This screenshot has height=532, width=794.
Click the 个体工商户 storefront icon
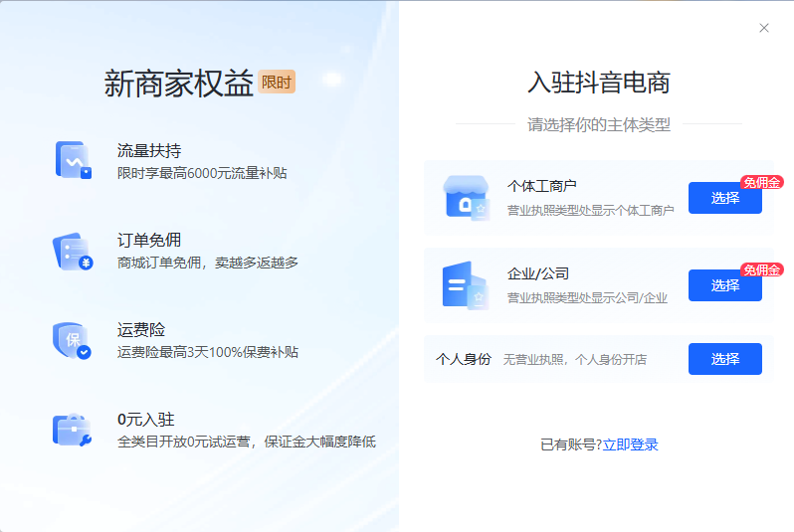coord(467,199)
